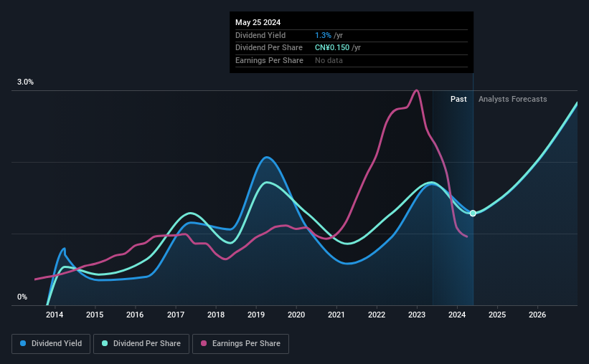Click the 3.0% y-axis label
Viewport: 589px width, 364px height.
coord(25,82)
